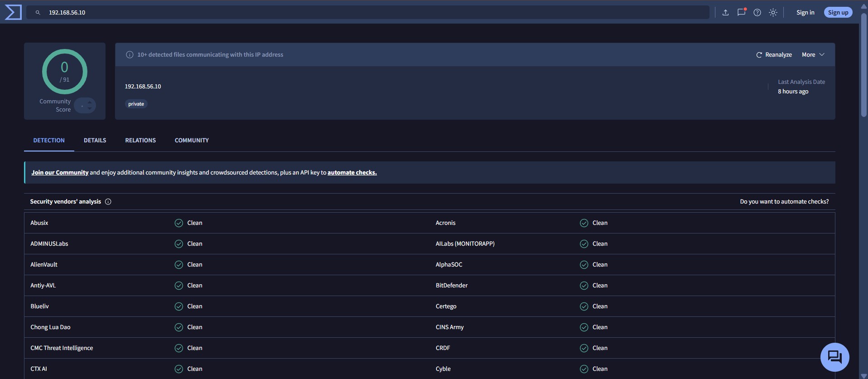Click the Sign up button
The height and width of the screenshot is (379, 868).
[x=838, y=13]
